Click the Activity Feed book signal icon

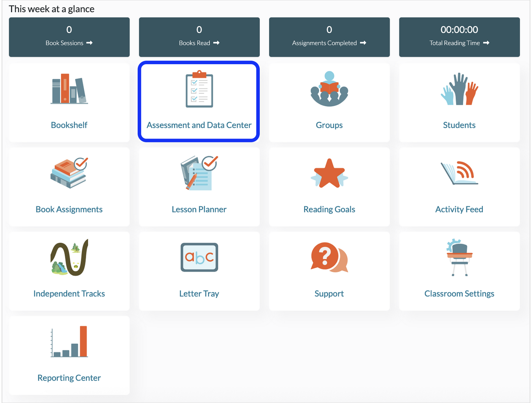coord(459,173)
